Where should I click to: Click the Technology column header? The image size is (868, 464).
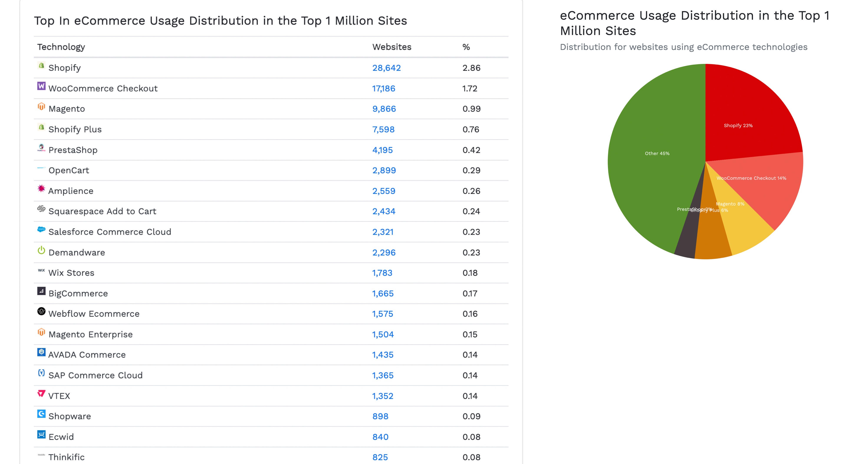(61, 47)
